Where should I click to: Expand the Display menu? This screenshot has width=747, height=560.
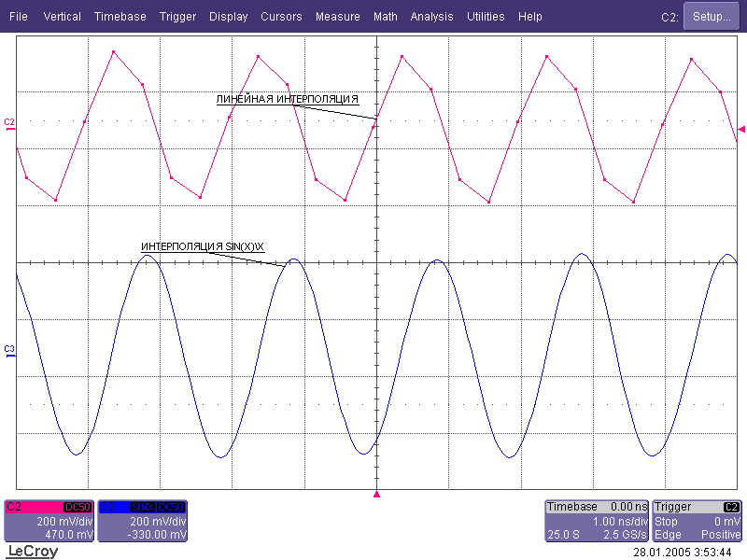click(229, 17)
